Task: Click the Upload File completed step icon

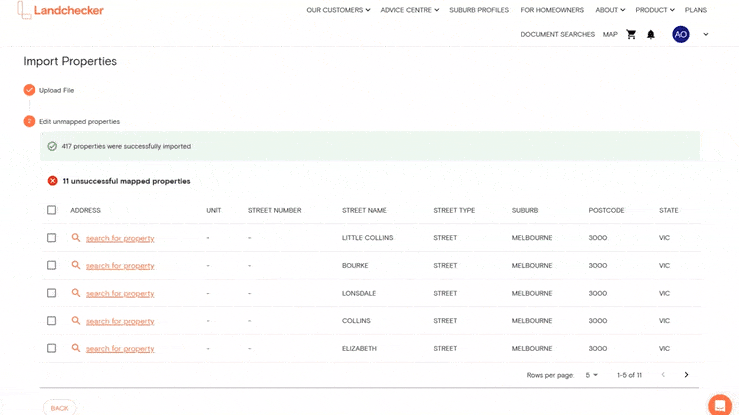Action: [29, 90]
